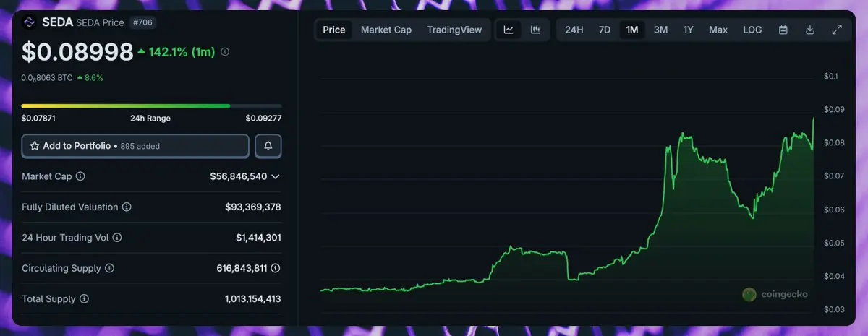
Task: Click the star icon in Add to Portfolio
Action: [35, 146]
